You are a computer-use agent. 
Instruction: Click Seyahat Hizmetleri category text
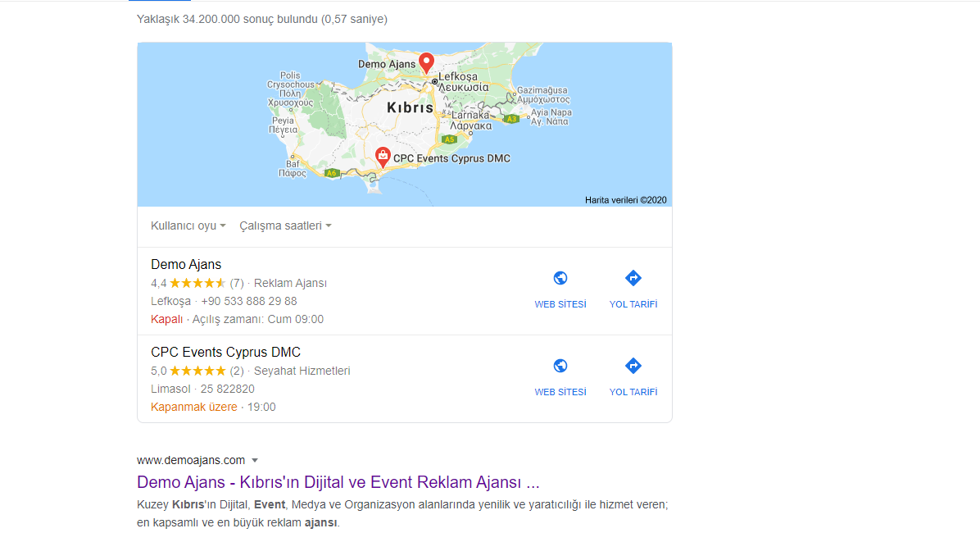(302, 371)
